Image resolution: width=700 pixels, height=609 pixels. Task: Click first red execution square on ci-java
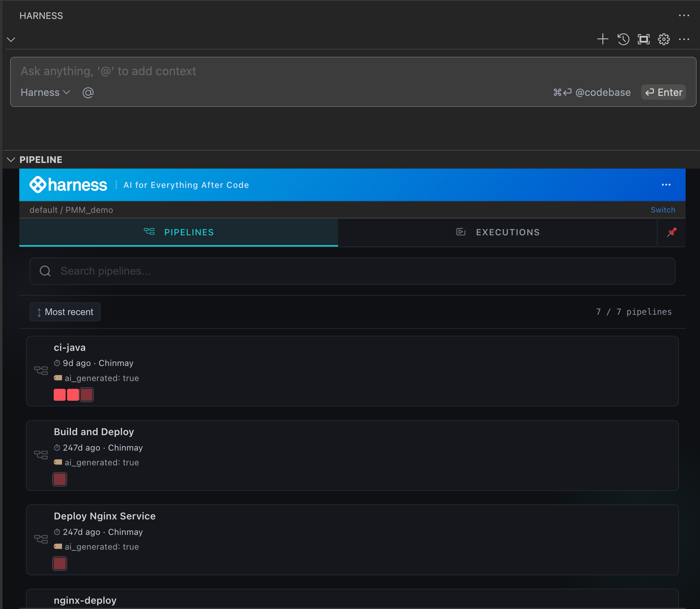[x=60, y=395]
